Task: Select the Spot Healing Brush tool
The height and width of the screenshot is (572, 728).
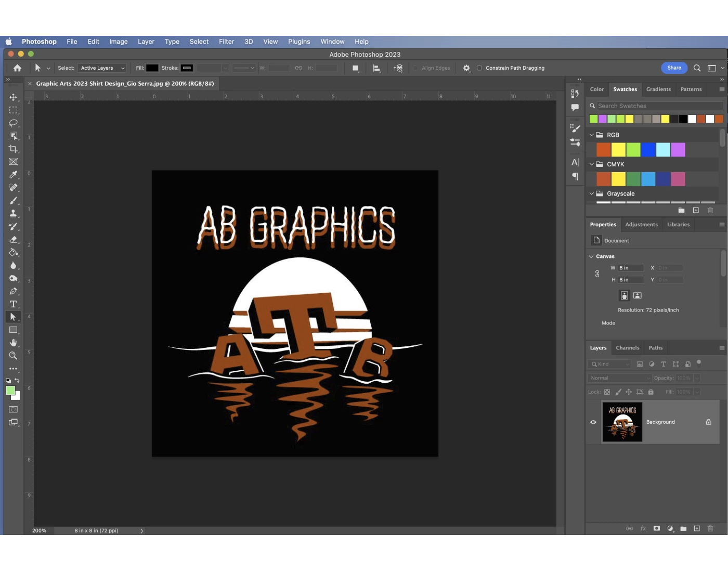Action: pos(14,188)
